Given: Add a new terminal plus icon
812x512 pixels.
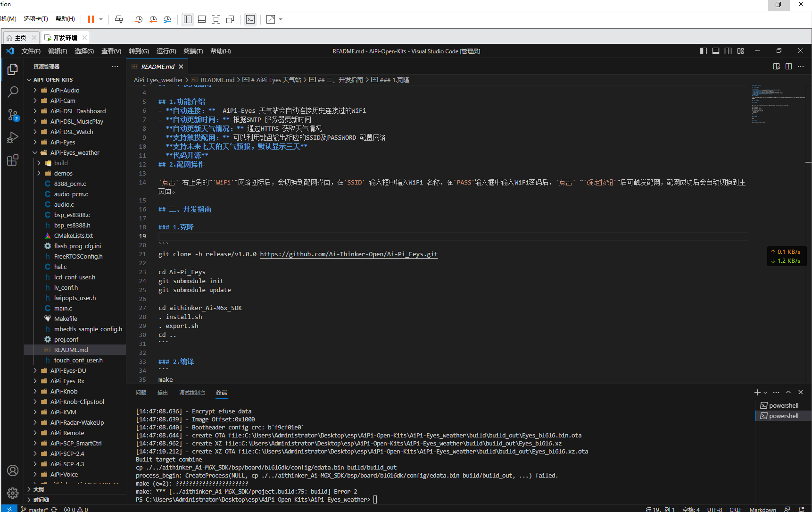Looking at the screenshot, I should [757, 393].
